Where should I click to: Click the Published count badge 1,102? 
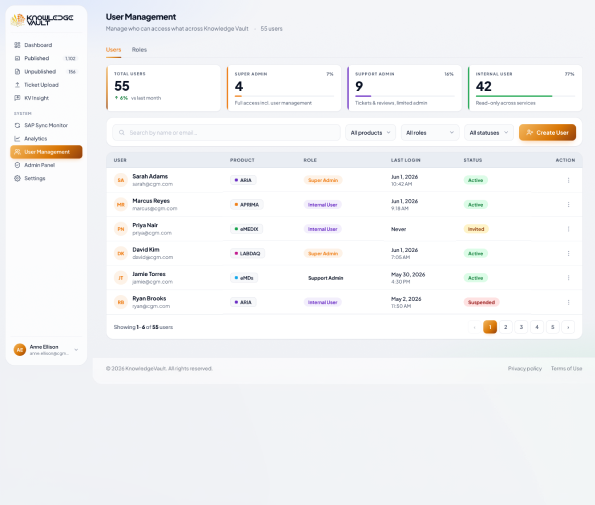(70, 58)
